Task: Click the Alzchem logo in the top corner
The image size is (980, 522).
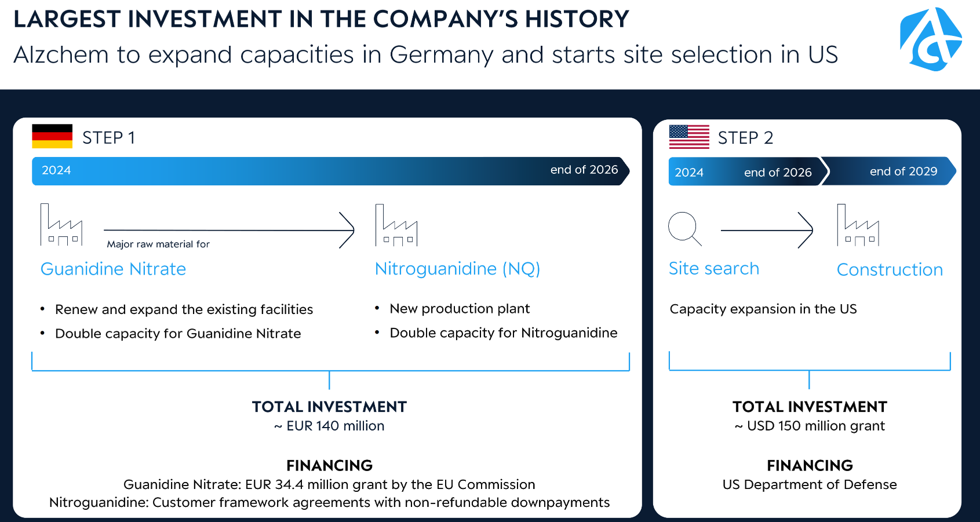Action: pyautogui.click(x=930, y=39)
